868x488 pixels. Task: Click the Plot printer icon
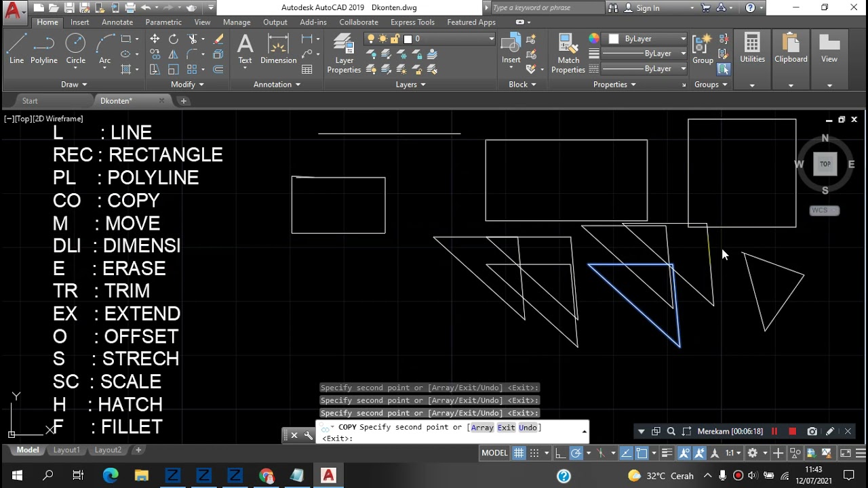click(131, 8)
